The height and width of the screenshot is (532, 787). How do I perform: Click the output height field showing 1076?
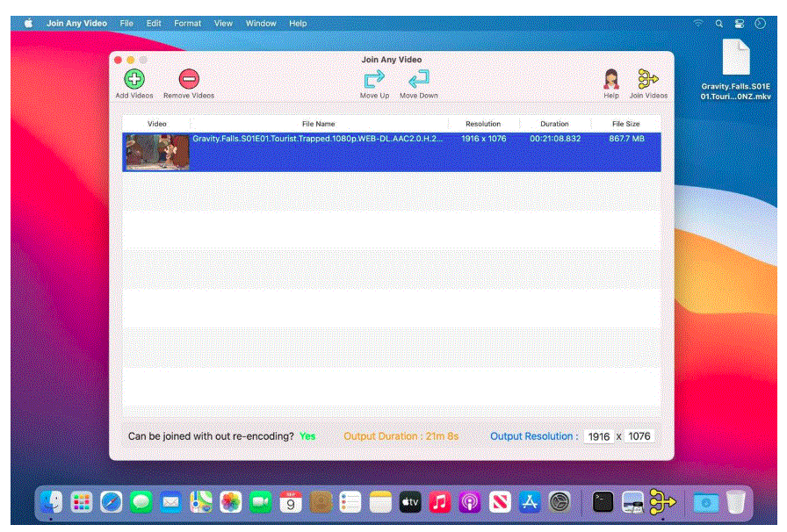click(x=639, y=436)
